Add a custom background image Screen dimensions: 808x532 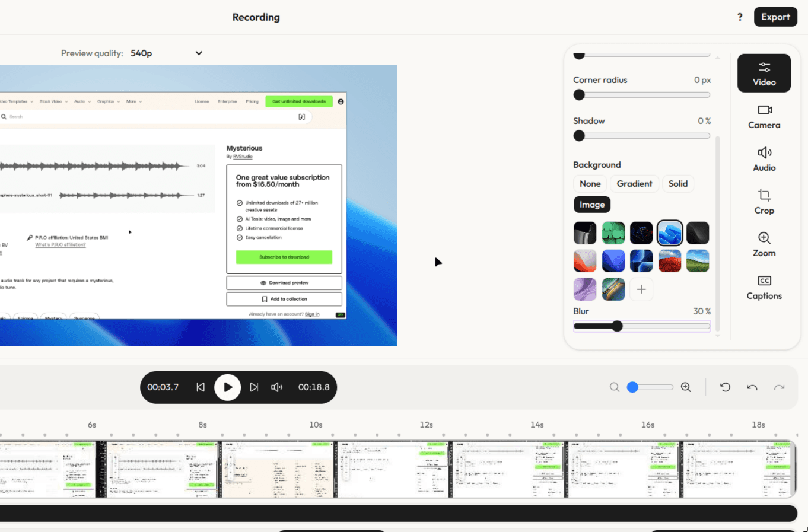pos(641,289)
